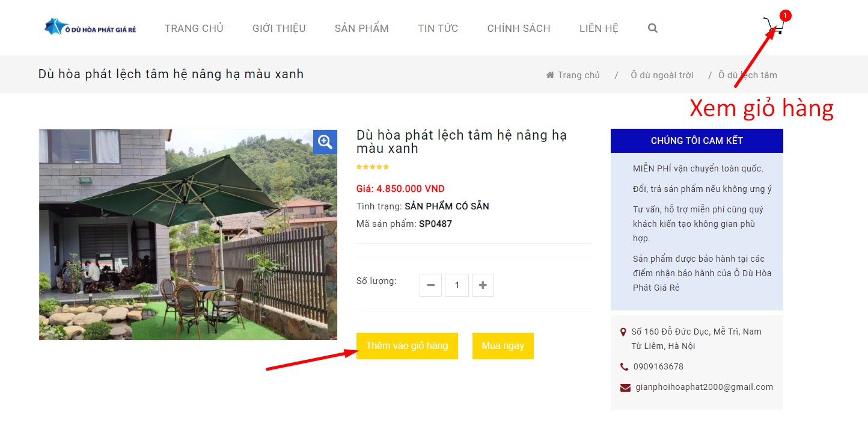Click the map pin icon beside address
Viewport: 868px width, 423px height.
(x=623, y=332)
